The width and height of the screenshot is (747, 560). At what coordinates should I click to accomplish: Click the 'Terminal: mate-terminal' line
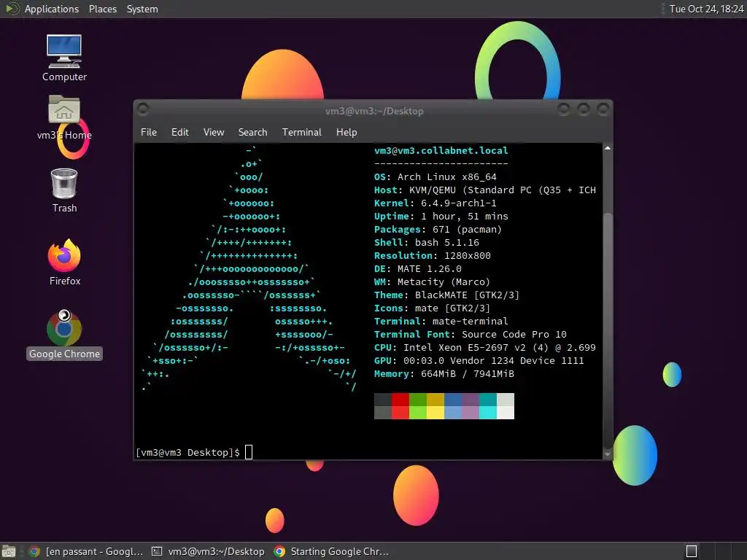[x=441, y=321]
